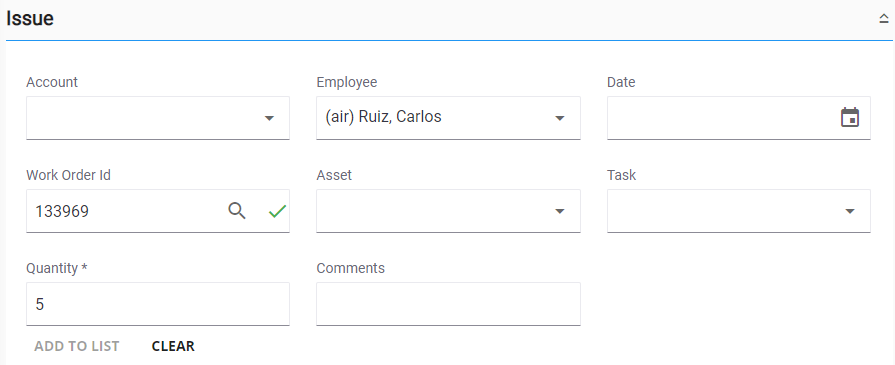Focus the empty Asset combo box

(448, 211)
